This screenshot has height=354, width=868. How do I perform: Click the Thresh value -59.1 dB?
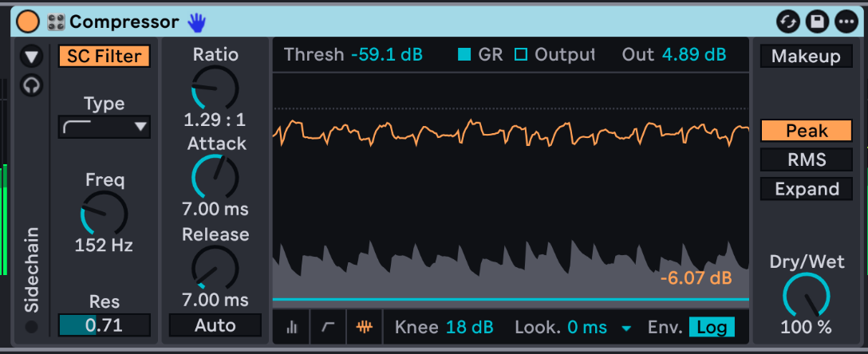point(387,55)
